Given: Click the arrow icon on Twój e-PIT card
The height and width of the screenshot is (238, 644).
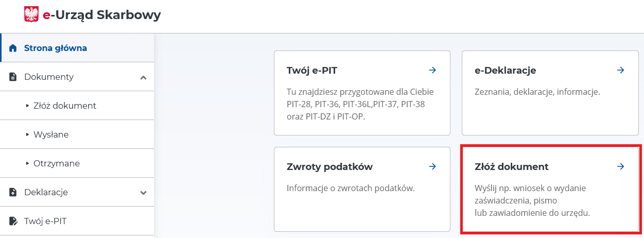Looking at the screenshot, I should point(432,70).
